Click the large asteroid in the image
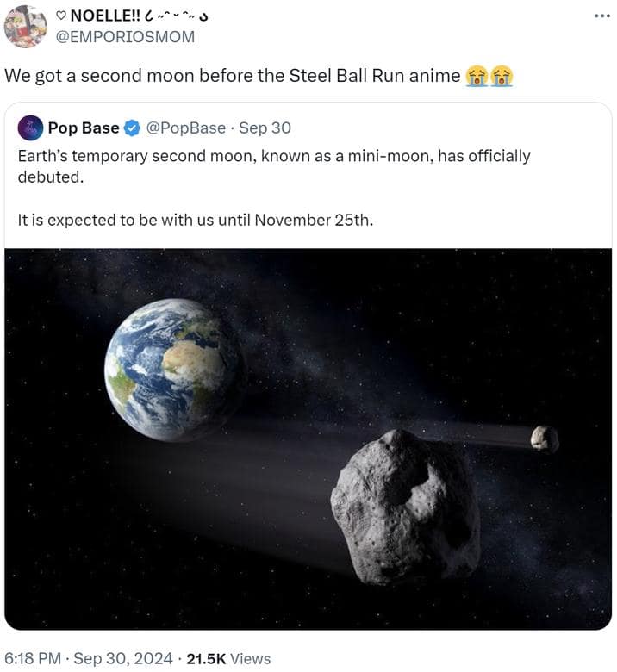This screenshot has height=672, width=617. coord(406,507)
